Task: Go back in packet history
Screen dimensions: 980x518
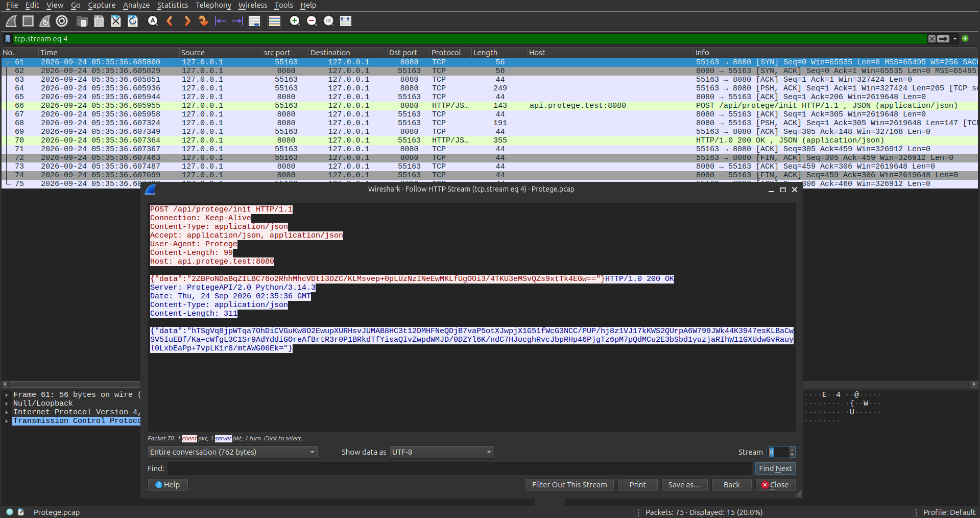Action: (170, 21)
